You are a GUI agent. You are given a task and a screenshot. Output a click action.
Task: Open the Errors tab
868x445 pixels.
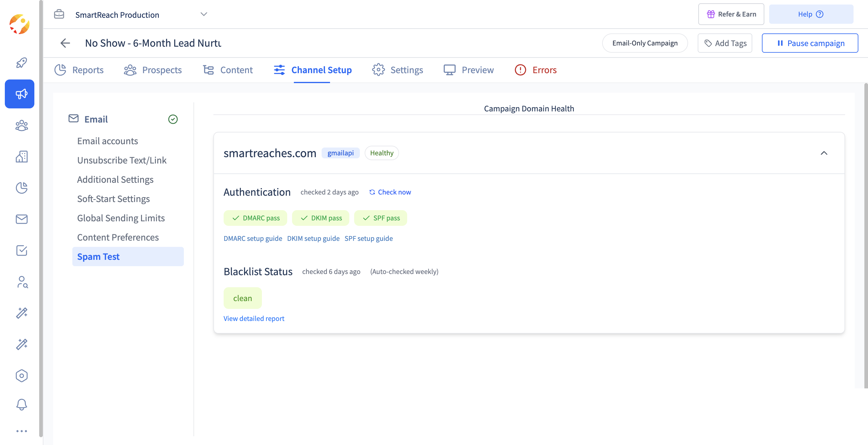[x=536, y=70]
